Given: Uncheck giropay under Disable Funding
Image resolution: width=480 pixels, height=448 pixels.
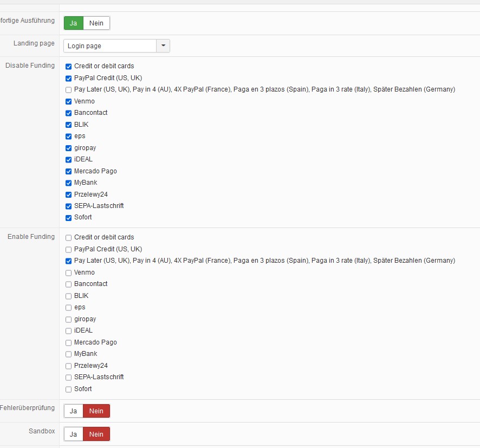Looking at the screenshot, I should [x=69, y=148].
